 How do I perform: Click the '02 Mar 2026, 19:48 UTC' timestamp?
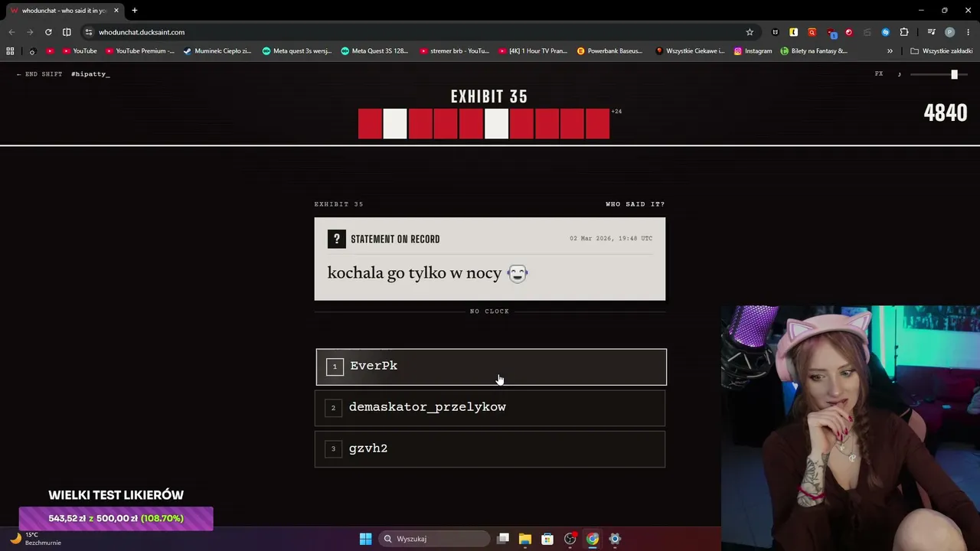pyautogui.click(x=611, y=239)
